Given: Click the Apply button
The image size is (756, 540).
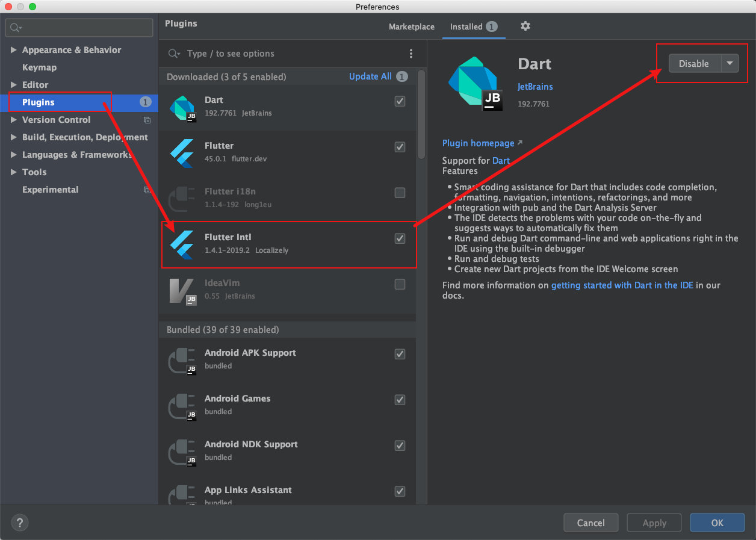Looking at the screenshot, I should (x=654, y=523).
